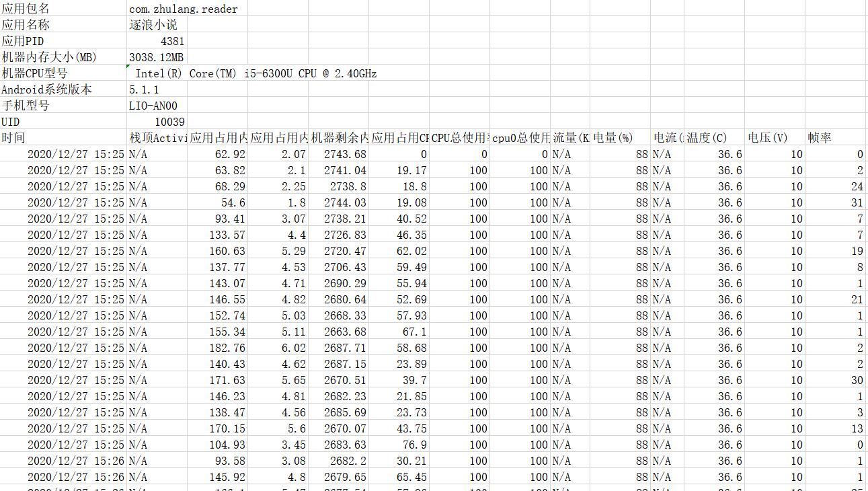Click the CPU总使用 column header cell
Image resolution: width=868 pixels, height=491 pixels.
(x=460, y=138)
